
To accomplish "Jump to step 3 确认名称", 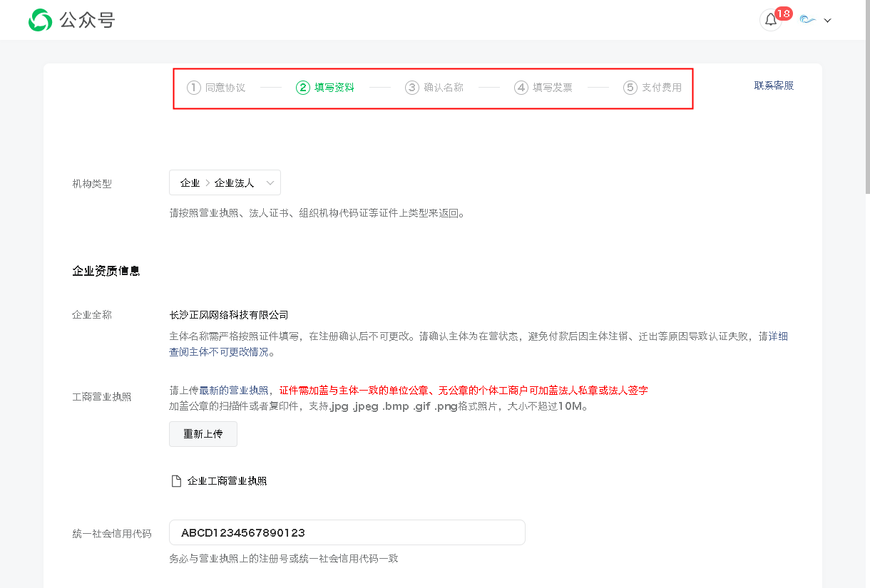I will pos(434,88).
